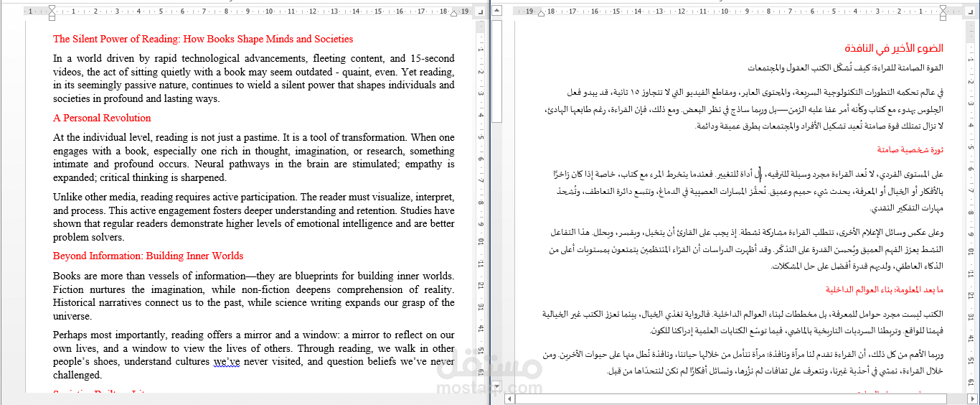Screen dimensions: 980x405
Task: Click the scroll-up arrow of the Arabic document window
Action: point(496,10)
